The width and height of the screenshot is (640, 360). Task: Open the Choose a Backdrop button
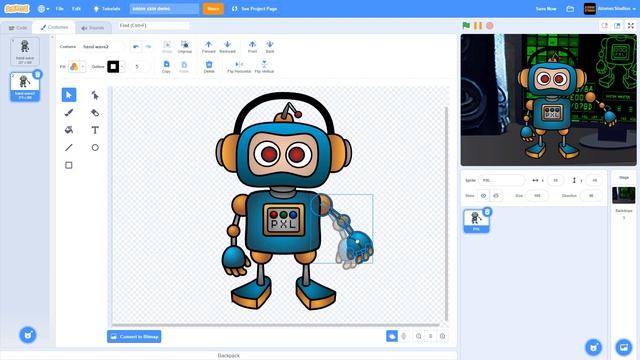pyautogui.click(x=624, y=347)
